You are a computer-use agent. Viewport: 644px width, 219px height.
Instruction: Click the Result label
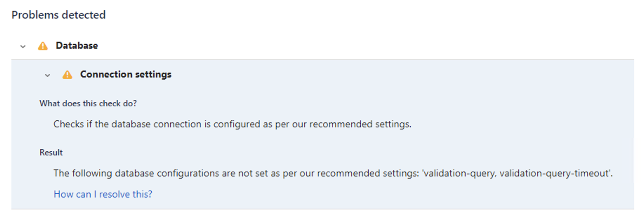pyautogui.click(x=51, y=153)
